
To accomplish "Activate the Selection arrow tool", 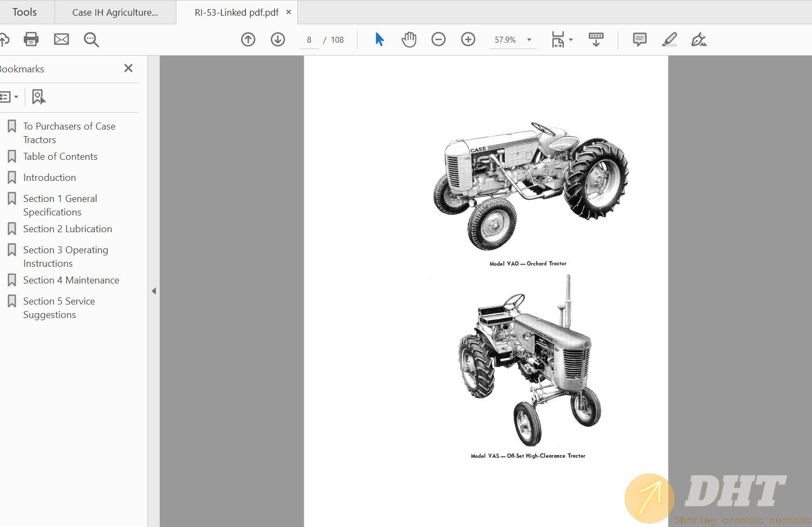I will pos(379,39).
